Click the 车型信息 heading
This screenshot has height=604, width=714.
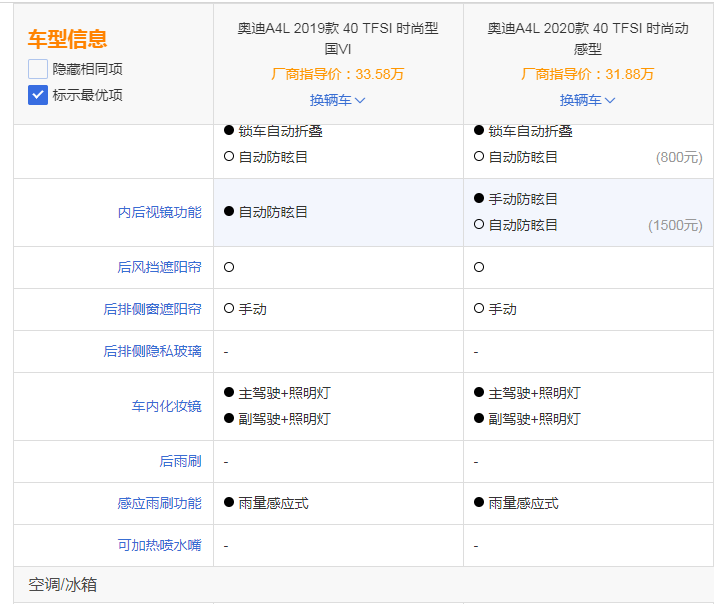coord(67,39)
